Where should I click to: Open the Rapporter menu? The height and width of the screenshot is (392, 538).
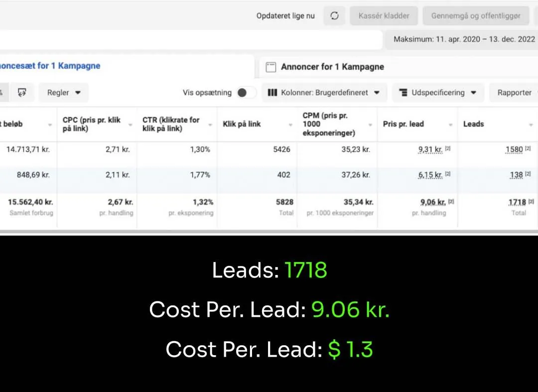pos(514,93)
